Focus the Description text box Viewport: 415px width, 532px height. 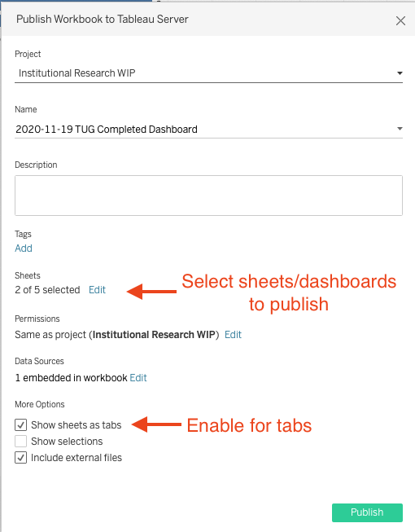208,196
